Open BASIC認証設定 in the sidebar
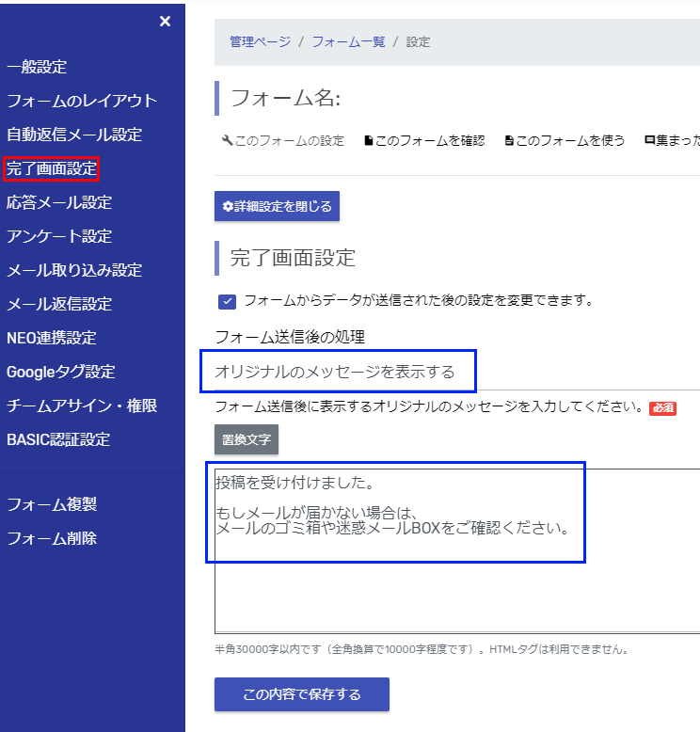Screen dimensions: 700x732 58,439
